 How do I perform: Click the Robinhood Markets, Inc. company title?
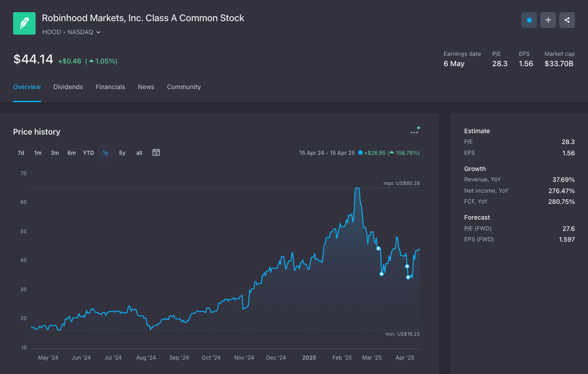(143, 18)
